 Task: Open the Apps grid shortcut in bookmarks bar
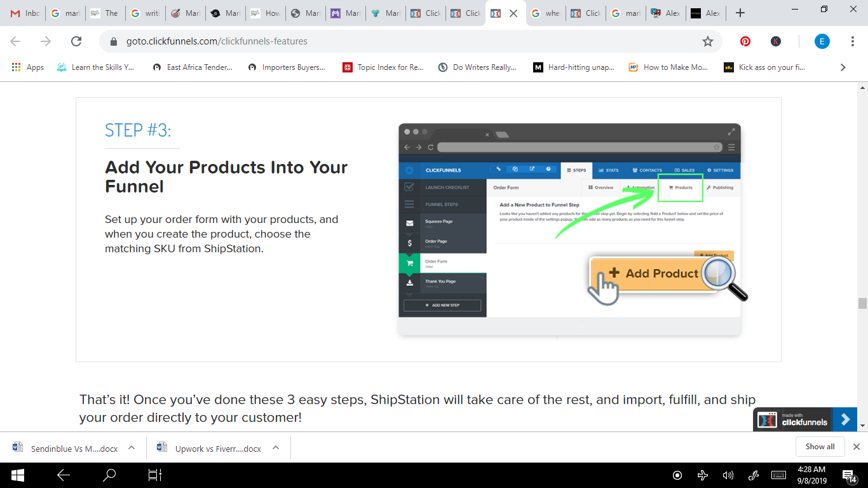click(27, 67)
